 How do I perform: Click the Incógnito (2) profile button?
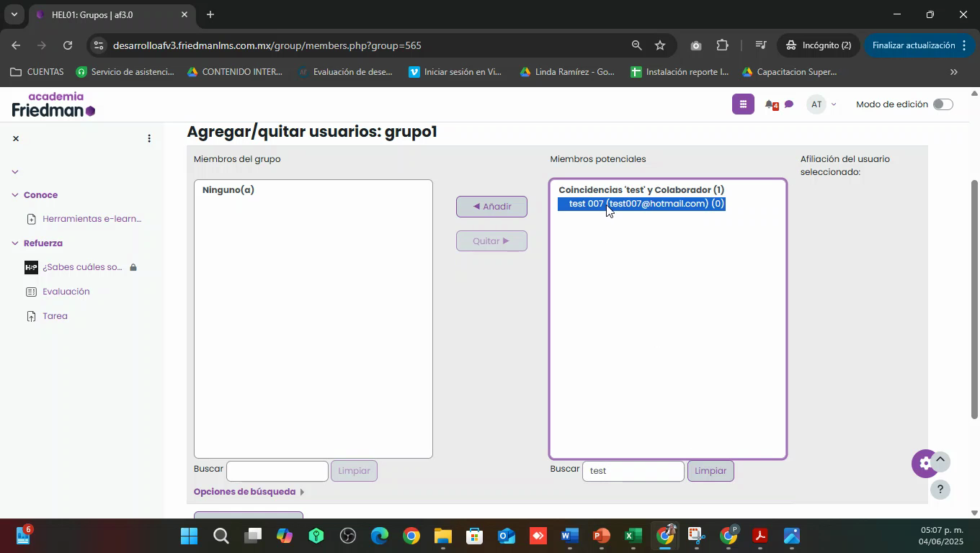[x=818, y=45]
